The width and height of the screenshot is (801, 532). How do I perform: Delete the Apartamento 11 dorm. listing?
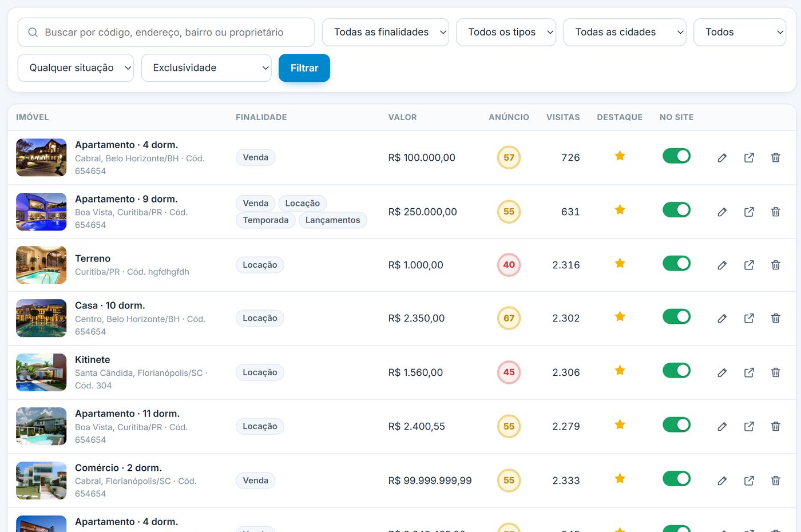776,426
